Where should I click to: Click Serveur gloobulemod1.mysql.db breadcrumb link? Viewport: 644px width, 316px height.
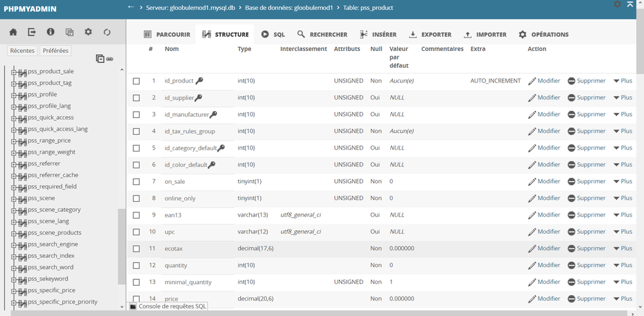(191, 7)
